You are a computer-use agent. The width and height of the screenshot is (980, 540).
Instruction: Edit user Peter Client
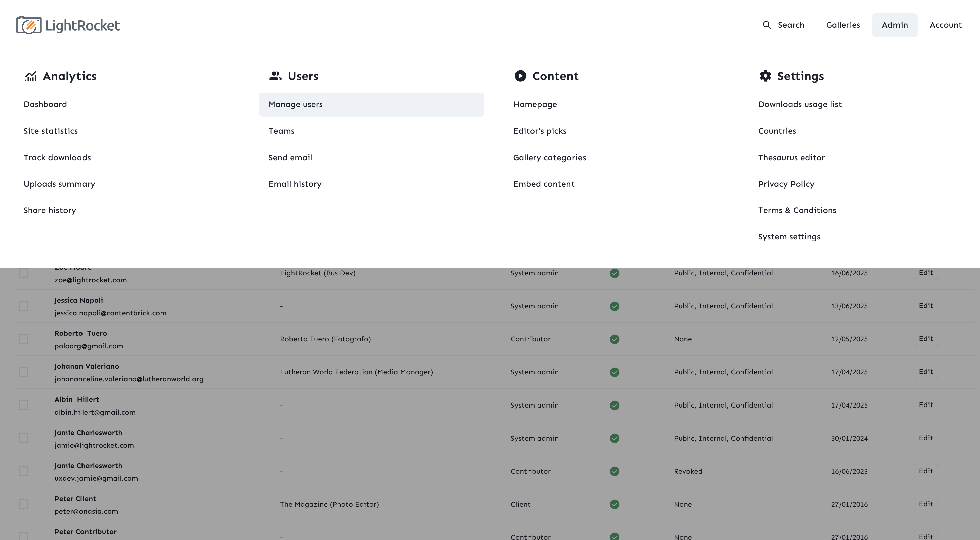926,504
